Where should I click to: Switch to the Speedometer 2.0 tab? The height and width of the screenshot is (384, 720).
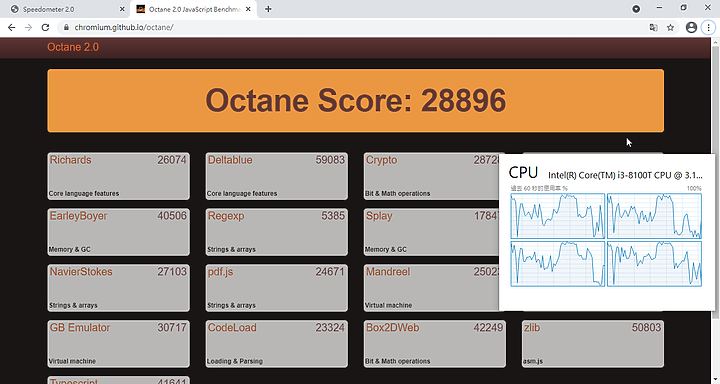(x=68, y=9)
